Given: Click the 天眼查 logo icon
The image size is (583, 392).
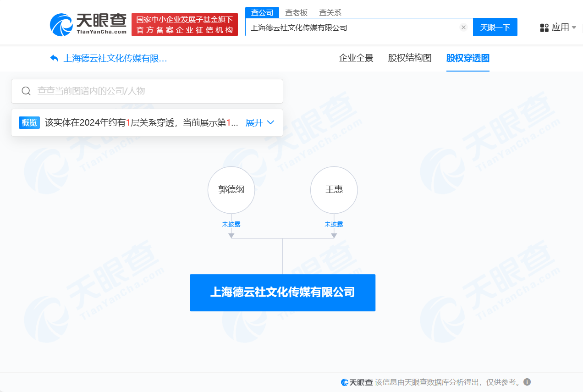Looking at the screenshot, I should tap(60, 25).
